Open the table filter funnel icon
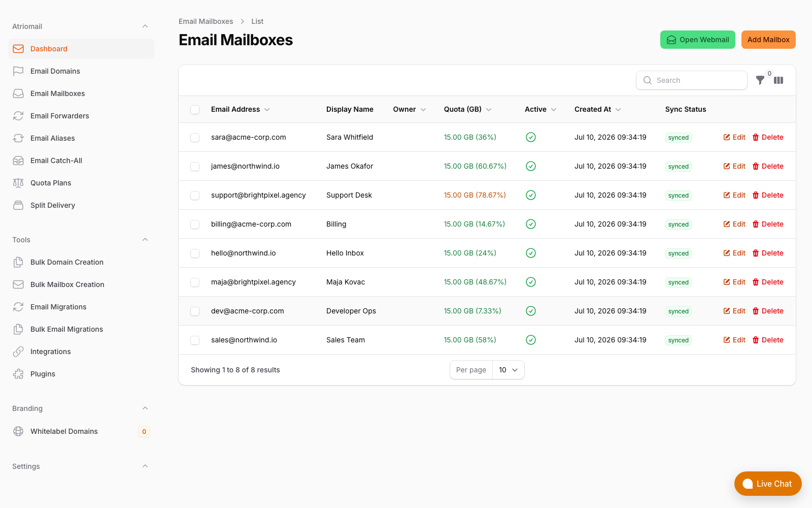812x508 pixels. tap(760, 80)
